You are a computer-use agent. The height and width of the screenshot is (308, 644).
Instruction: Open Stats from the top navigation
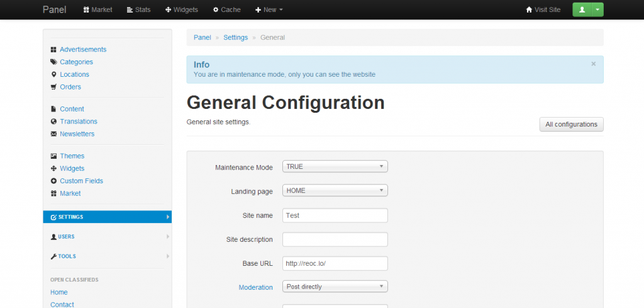(138, 9)
